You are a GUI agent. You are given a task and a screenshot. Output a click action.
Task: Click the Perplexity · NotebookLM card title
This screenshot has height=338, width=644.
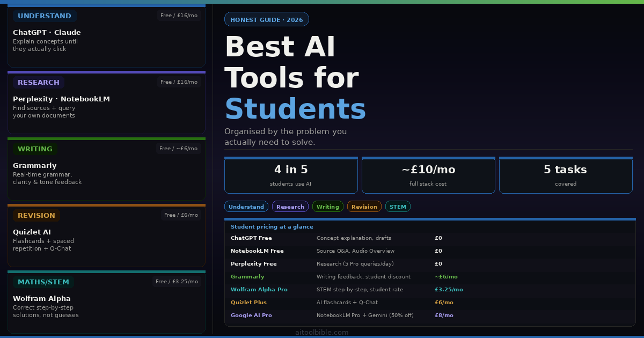(x=61, y=99)
